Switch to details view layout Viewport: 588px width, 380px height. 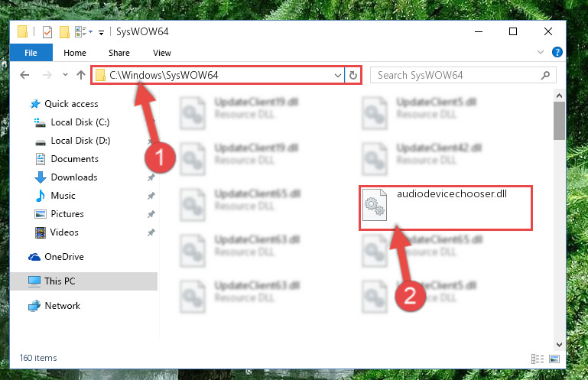(538, 359)
